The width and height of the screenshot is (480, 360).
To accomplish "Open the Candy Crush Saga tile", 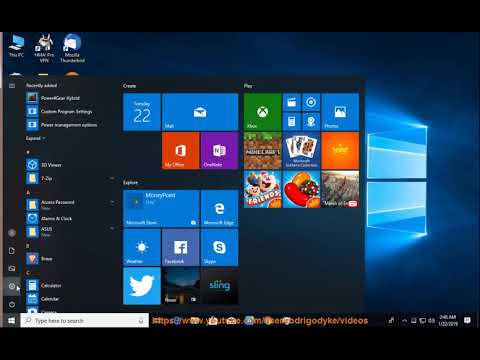I will pyautogui.click(x=301, y=189).
